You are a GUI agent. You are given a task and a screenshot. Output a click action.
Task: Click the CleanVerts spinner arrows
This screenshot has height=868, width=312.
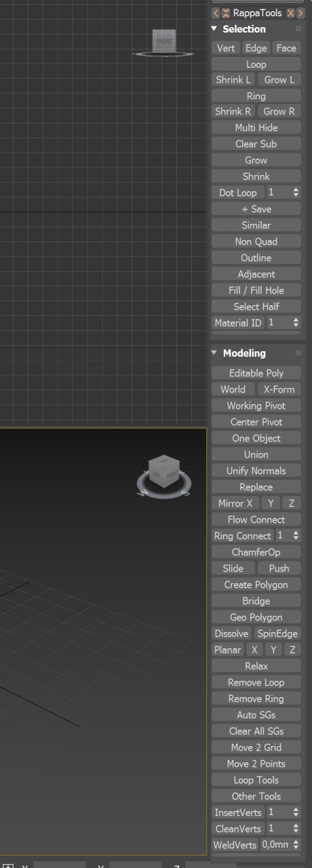(x=296, y=828)
